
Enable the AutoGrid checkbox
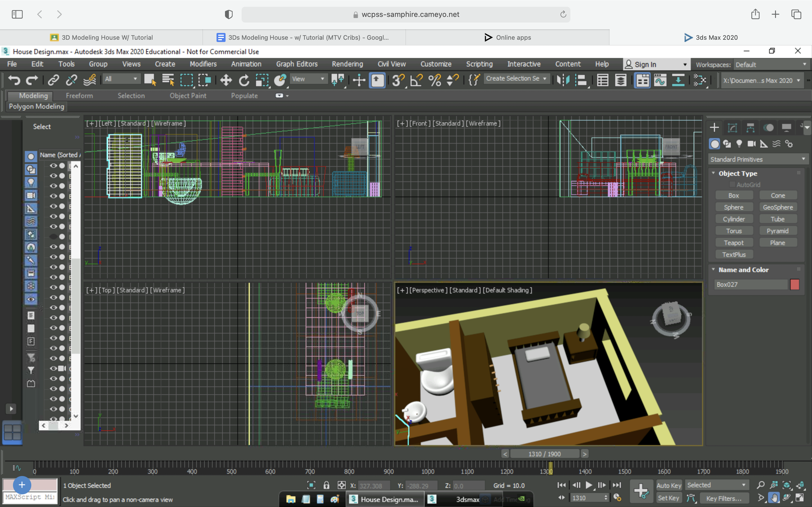click(733, 184)
